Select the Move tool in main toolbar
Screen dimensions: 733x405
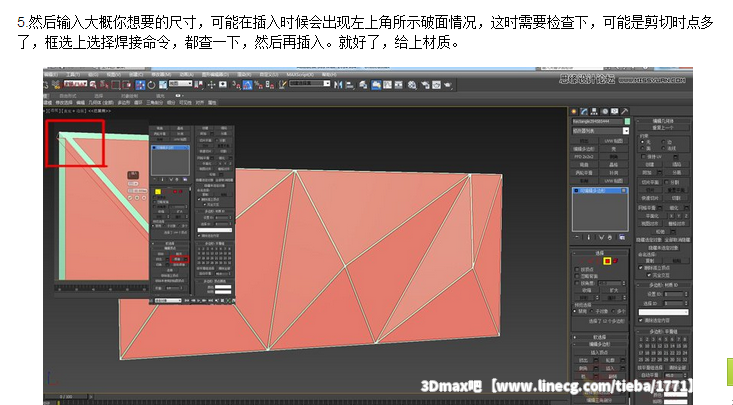140,85
